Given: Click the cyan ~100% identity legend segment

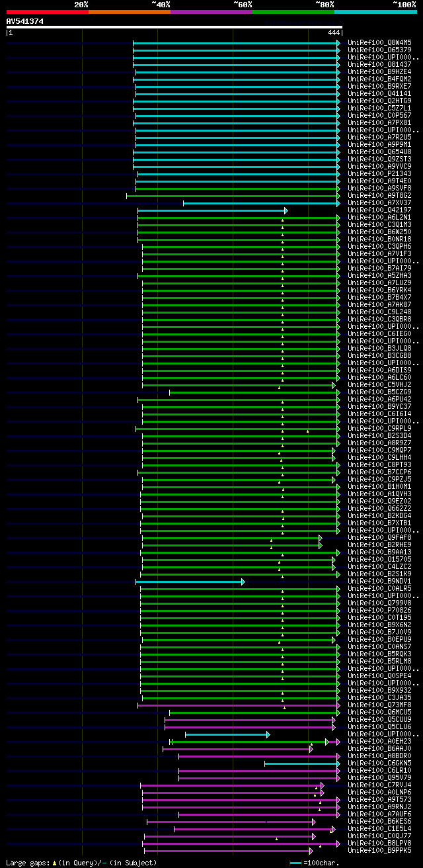Looking at the screenshot, I should click(x=375, y=12).
